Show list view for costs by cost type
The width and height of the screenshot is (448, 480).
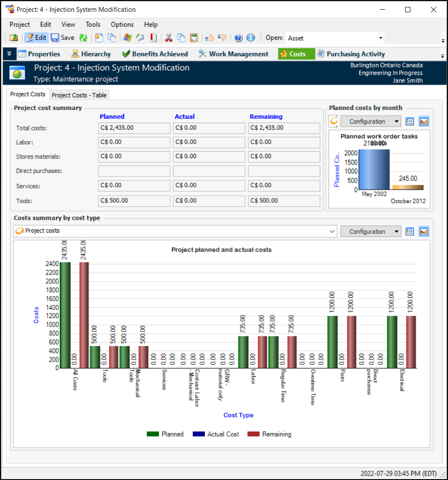(x=410, y=232)
